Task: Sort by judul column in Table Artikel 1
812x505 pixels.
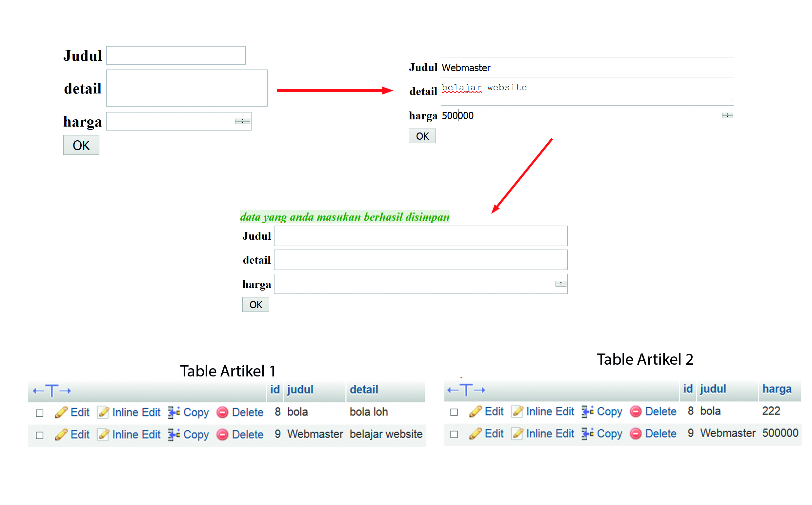Action: [x=300, y=390]
